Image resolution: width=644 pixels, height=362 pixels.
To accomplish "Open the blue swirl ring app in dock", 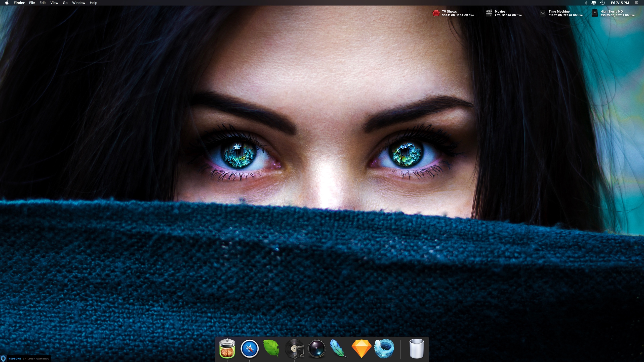I will click(x=384, y=348).
